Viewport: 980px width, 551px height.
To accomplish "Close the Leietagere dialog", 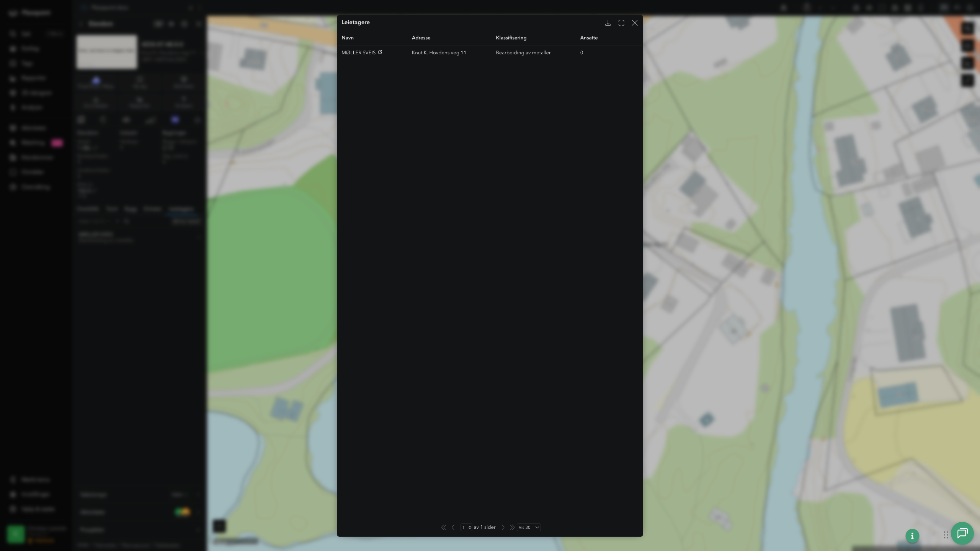I will [635, 23].
